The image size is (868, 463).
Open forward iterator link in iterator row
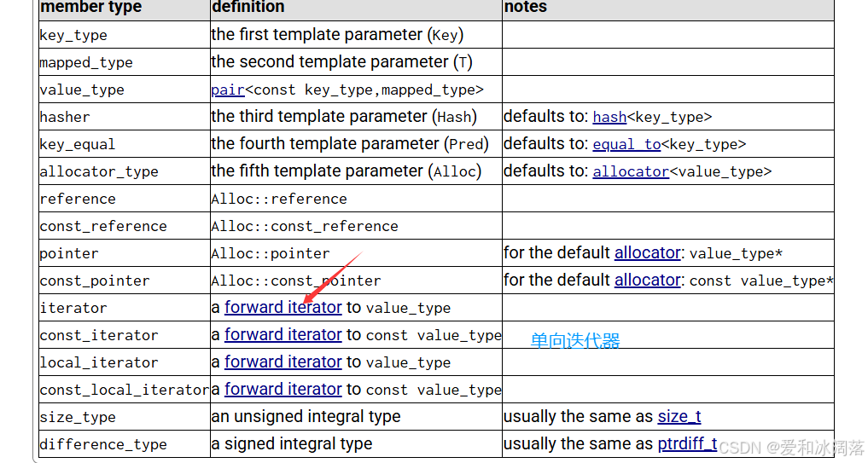(x=283, y=307)
